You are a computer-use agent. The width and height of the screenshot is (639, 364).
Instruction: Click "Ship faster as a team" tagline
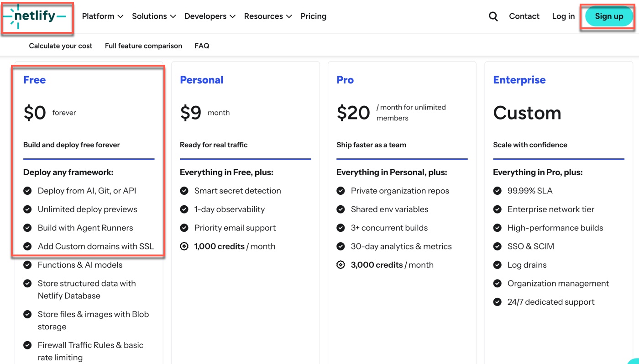click(371, 145)
